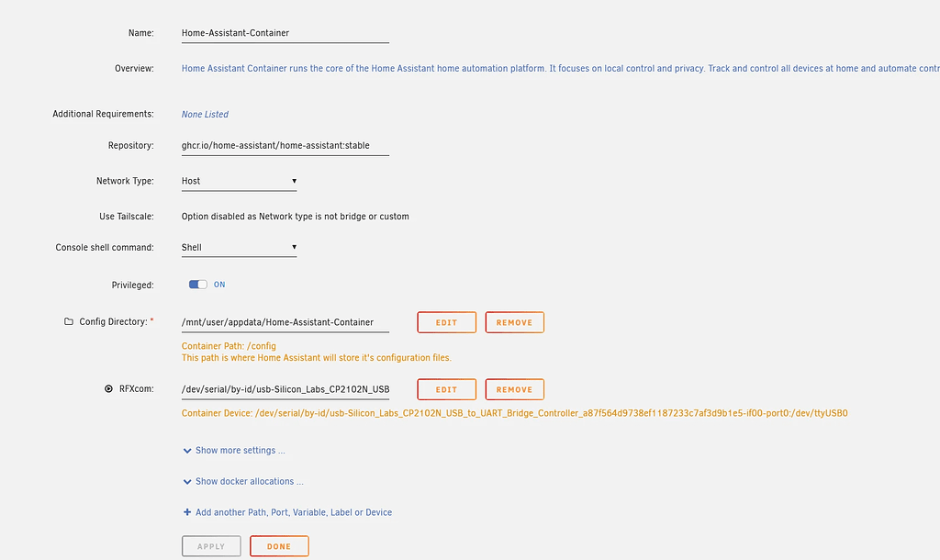The image size is (940, 560).
Task: Click EDIT for the Config Directory path
Action: click(446, 321)
